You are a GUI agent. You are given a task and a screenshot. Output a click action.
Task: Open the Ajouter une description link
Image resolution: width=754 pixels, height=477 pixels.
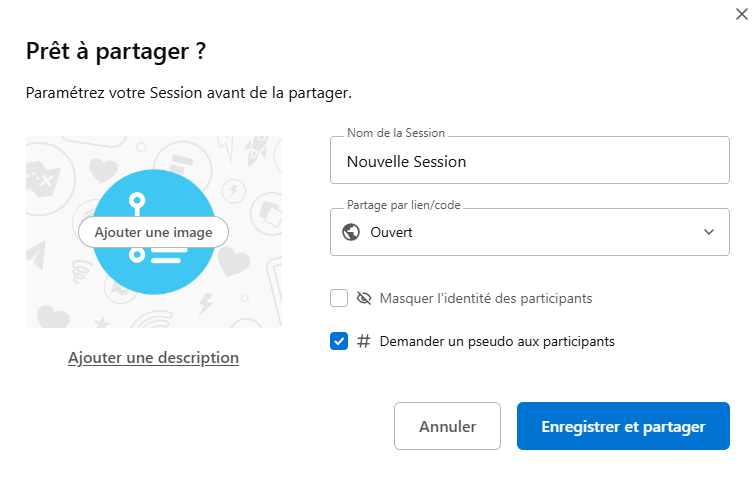153,357
